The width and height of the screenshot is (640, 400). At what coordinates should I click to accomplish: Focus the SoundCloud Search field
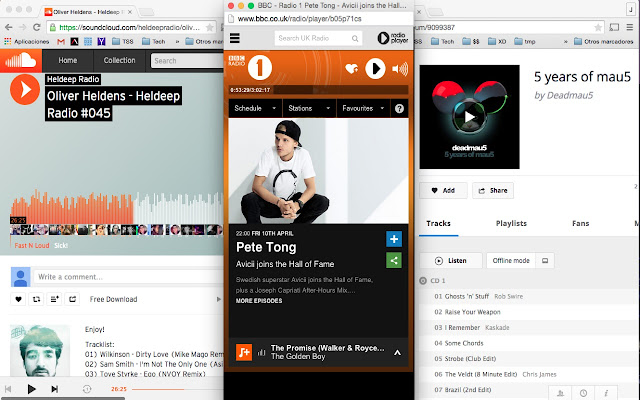pyautogui.click(x=187, y=61)
